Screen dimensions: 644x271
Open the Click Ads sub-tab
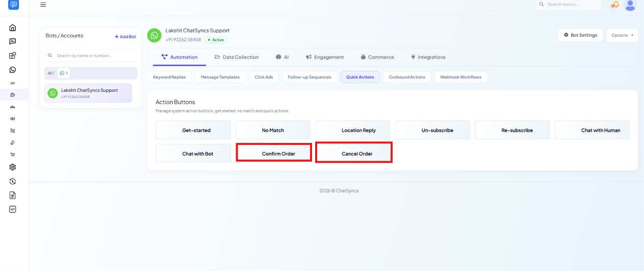point(264,77)
